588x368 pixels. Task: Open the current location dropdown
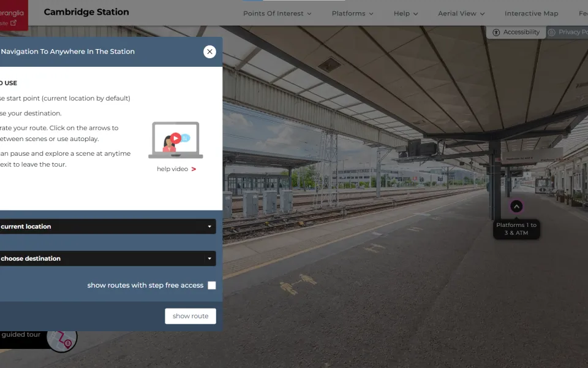coord(107,226)
